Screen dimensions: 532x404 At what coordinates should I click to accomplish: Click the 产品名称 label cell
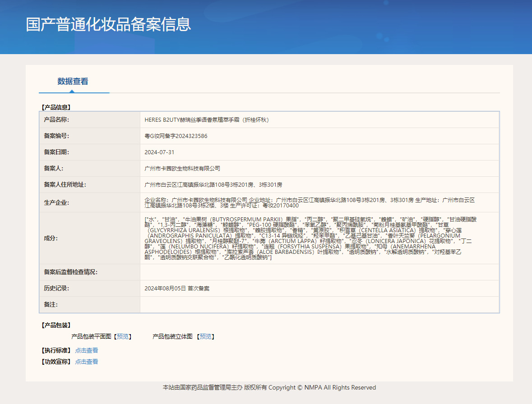(x=90, y=119)
